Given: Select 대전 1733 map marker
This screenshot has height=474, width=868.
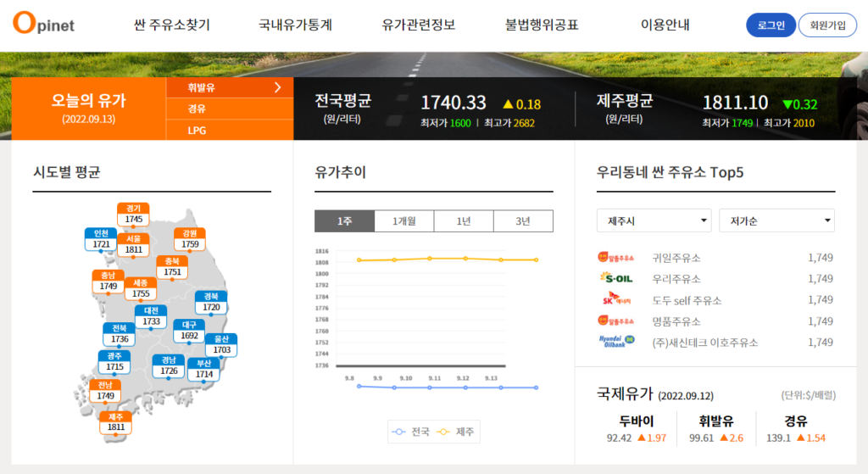Looking at the screenshot, I should (x=151, y=317).
